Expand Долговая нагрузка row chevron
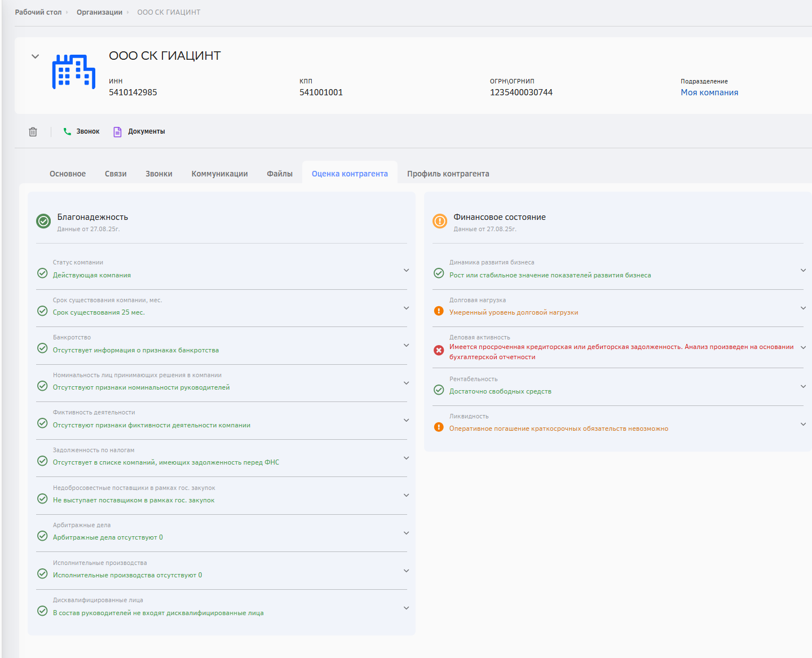The width and height of the screenshot is (812, 658). click(803, 308)
